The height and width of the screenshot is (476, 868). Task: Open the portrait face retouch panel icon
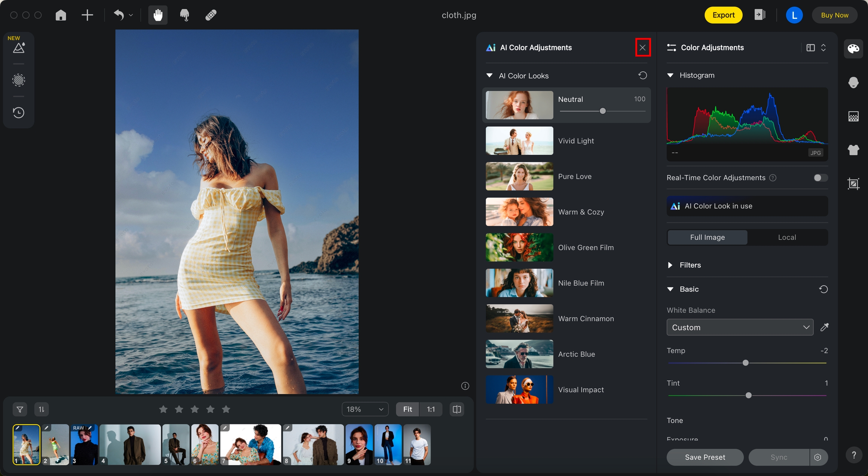click(853, 82)
